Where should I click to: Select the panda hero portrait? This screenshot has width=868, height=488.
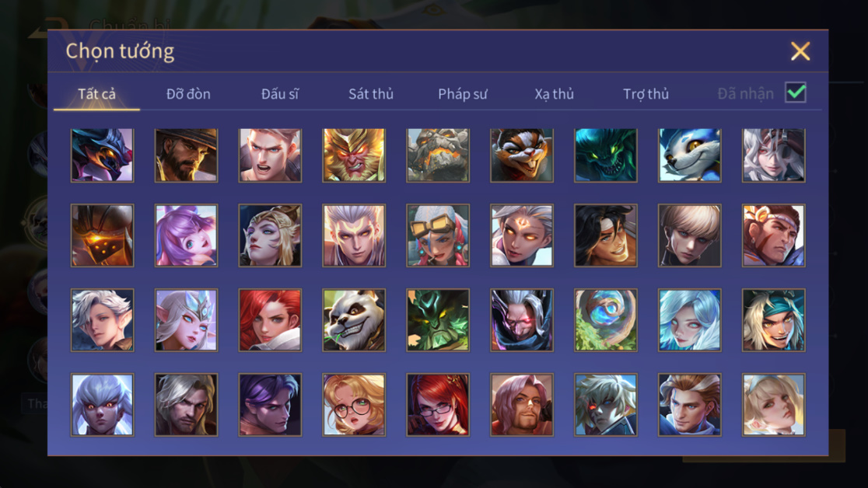click(x=354, y=320)
